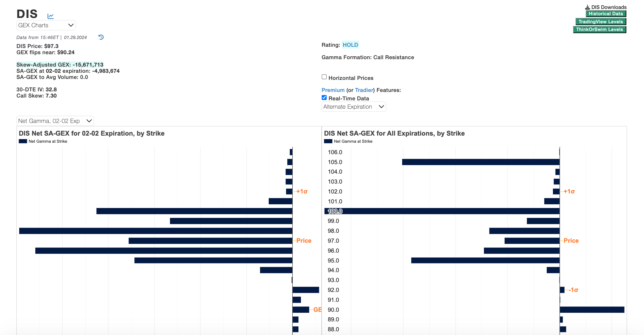The image size is (644, 335).
Task: Open the GEX Charts dropdown
Action: click(x=46, y=25)
